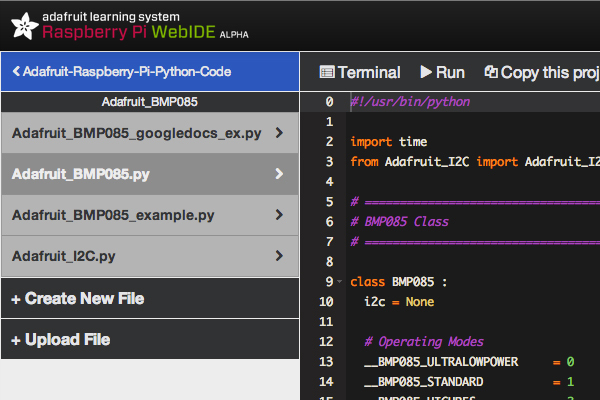The width and height of the screenshot is (600, 400).
Task: Click chevron beside Adafruit_BMP085.py
Action: coord(278,174)
